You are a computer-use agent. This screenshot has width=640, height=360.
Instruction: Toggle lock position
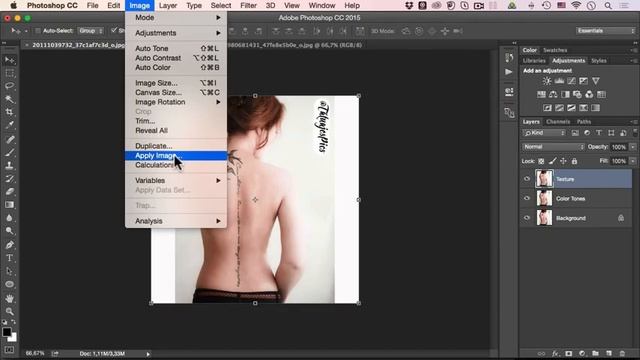click(563, 161)
